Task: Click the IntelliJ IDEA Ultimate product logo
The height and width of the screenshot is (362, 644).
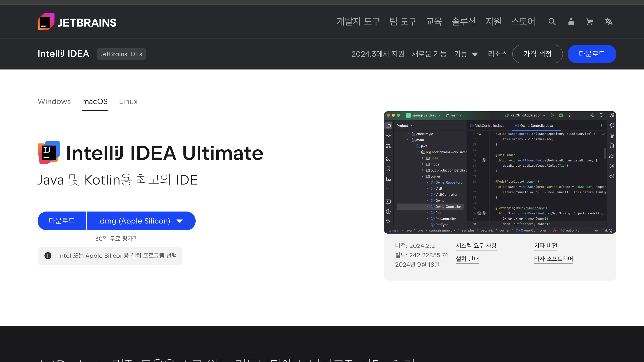Action: [49, 153]
